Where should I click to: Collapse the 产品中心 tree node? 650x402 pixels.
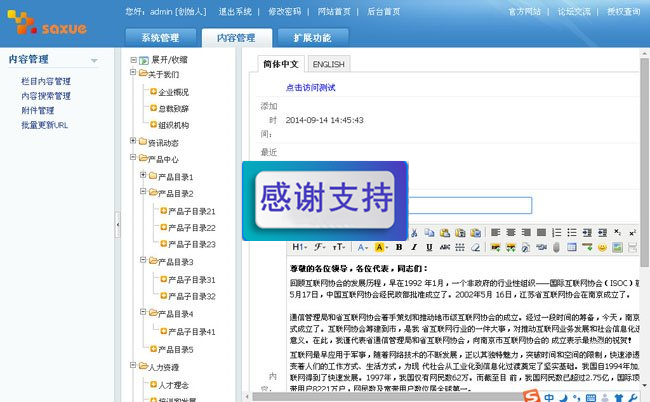point(133,157)
